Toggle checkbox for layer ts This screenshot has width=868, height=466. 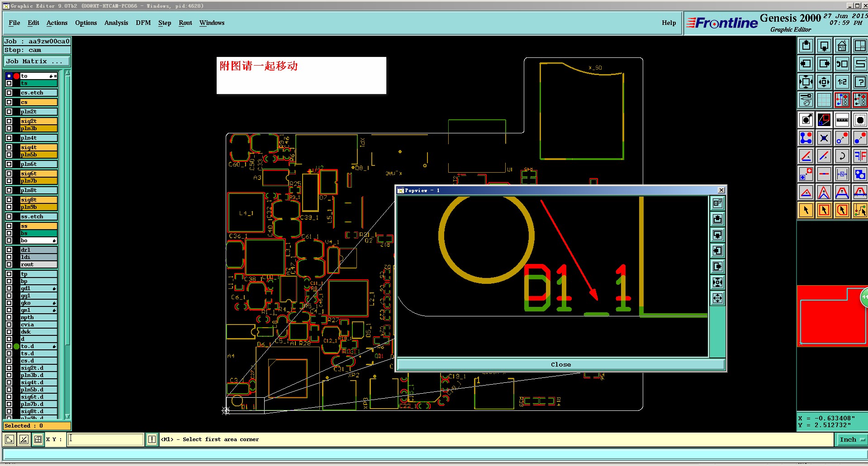(x=9, y=83)
